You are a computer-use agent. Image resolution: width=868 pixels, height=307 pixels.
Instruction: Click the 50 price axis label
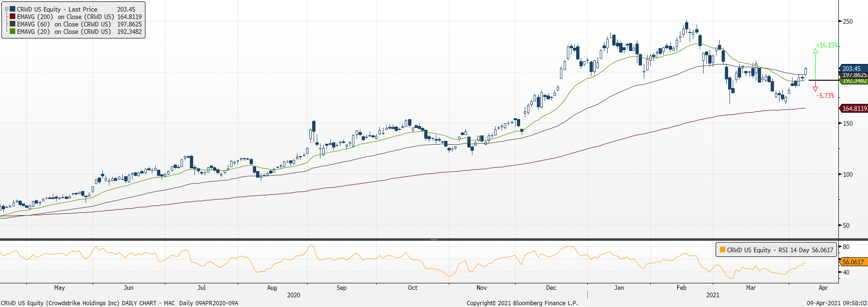[x=846, y=225]
